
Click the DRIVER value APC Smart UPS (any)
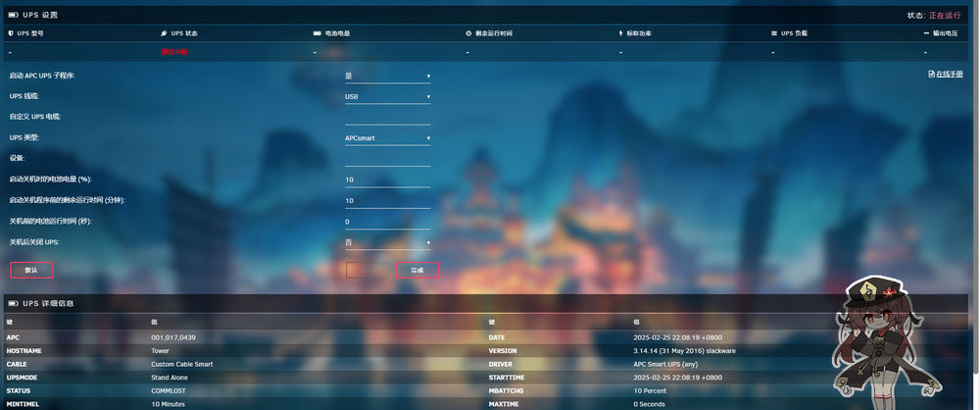[666, 364]
